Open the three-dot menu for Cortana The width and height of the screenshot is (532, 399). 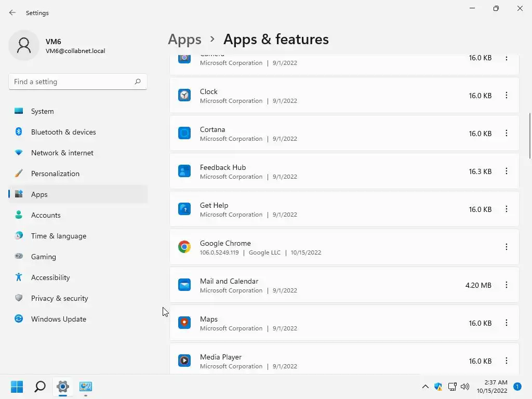point(507,134)
